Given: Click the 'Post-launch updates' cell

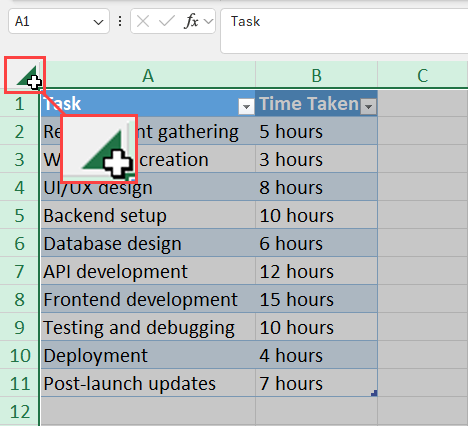Looking at the screenshot, I should point(148,383).
